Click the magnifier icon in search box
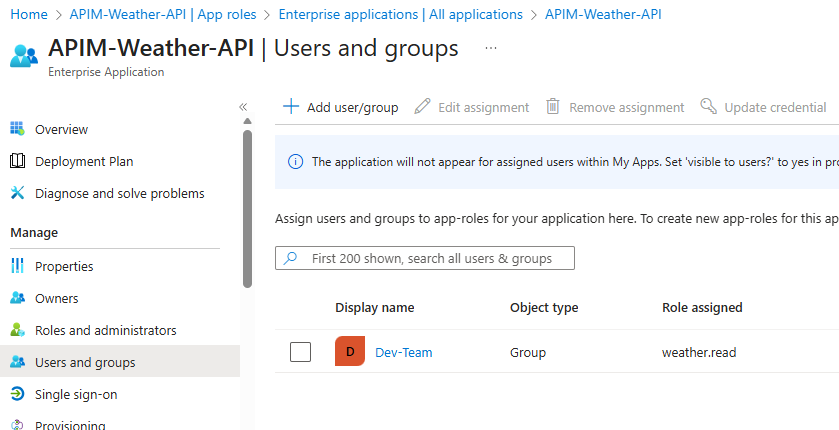The width and height of the screenshot is (839, 430). [290, 258]
